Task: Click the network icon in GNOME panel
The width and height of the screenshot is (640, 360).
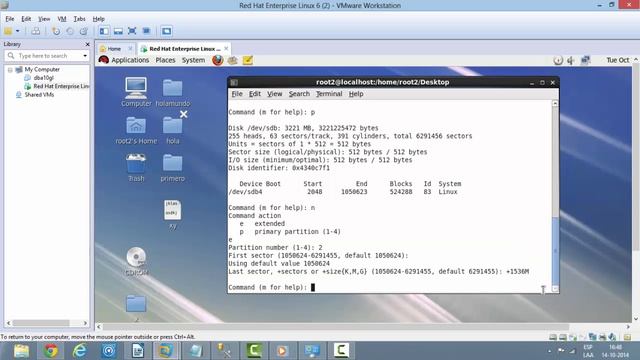Action: click(585, 60)
